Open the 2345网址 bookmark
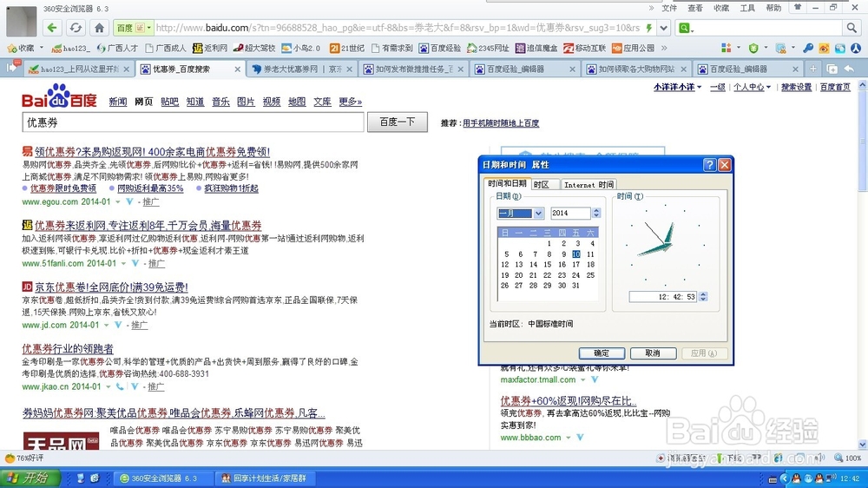Screen dimensions: 868x488 (x=488, y=48)
